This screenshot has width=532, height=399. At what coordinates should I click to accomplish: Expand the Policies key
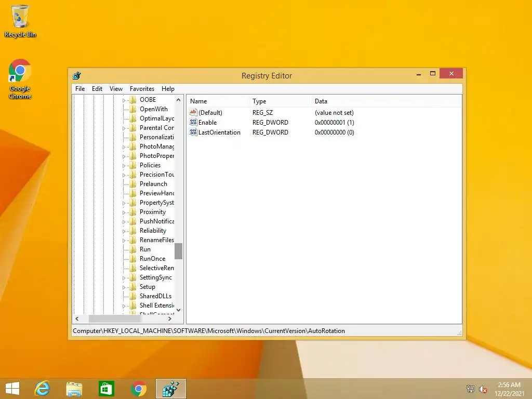(x=124, y=166)
